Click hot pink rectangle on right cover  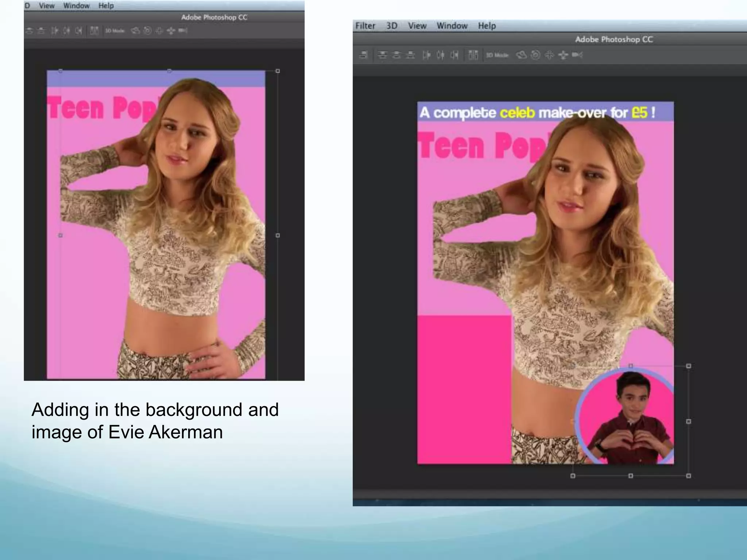464,389
